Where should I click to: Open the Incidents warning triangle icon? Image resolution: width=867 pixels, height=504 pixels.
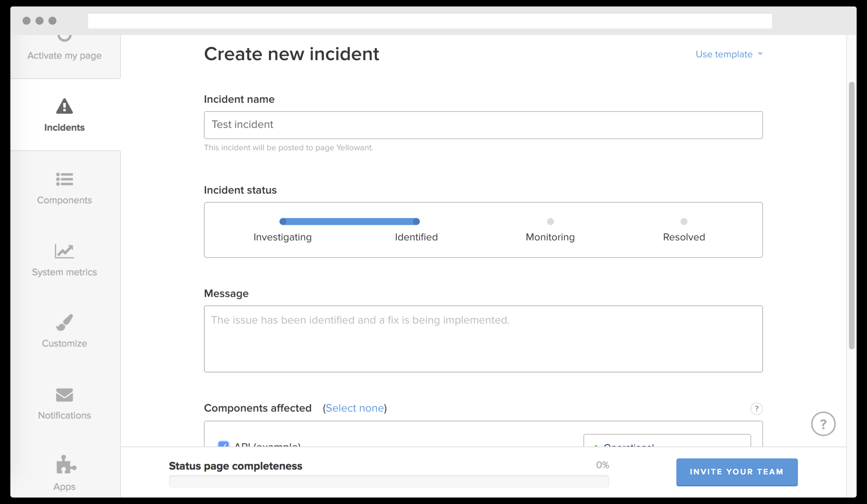click(64, 106)
